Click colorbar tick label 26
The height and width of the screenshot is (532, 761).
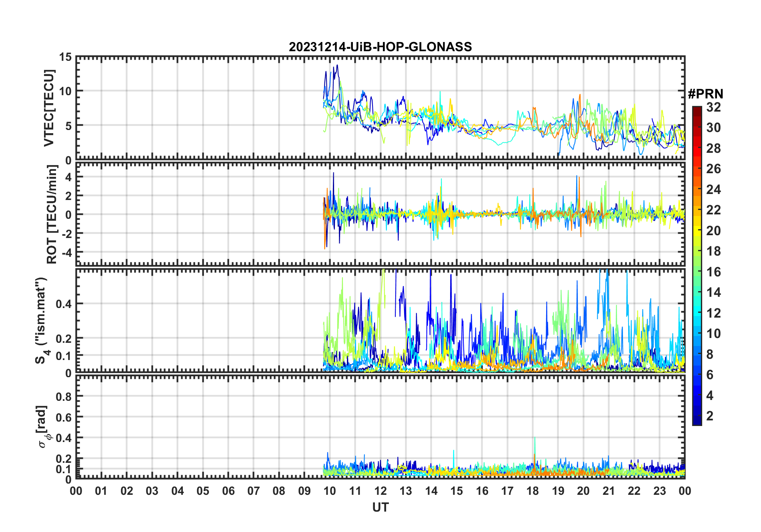pos(713,169)
